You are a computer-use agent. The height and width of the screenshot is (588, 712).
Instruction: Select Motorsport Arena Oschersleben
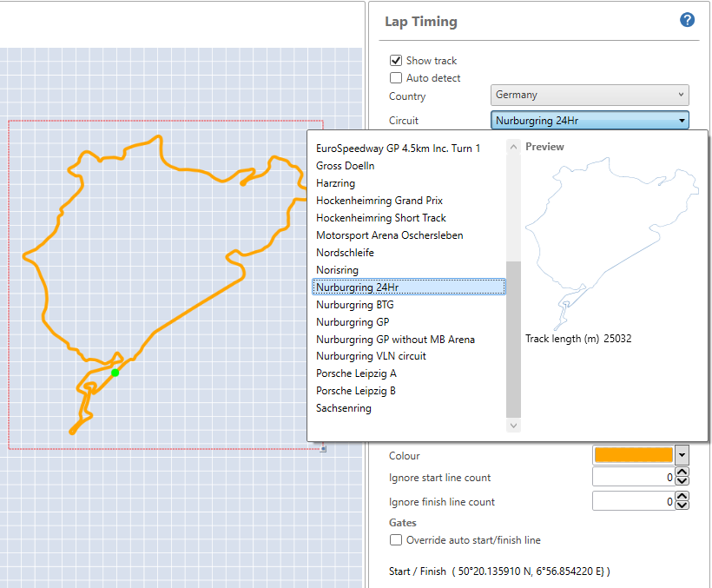click(x=390, y=235)
